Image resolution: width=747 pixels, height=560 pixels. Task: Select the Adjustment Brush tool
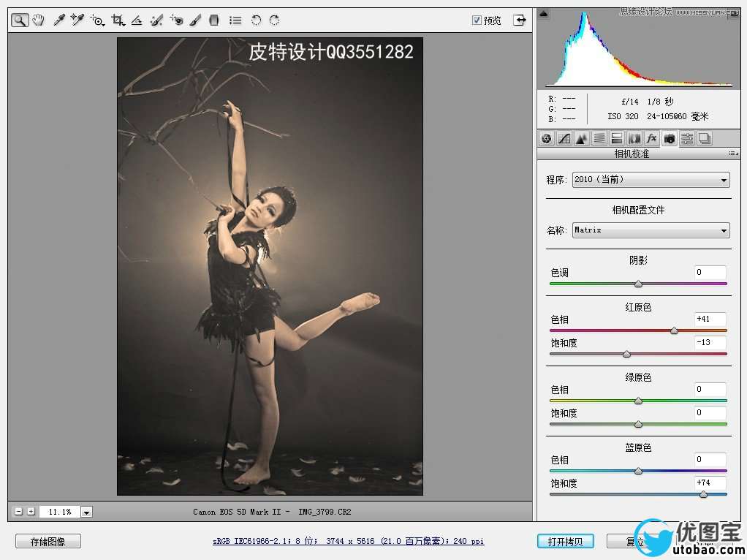pos(195,20)
